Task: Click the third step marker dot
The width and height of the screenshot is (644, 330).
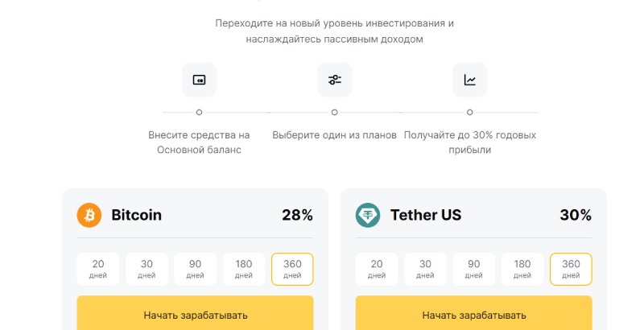Action: click(469, 112)
